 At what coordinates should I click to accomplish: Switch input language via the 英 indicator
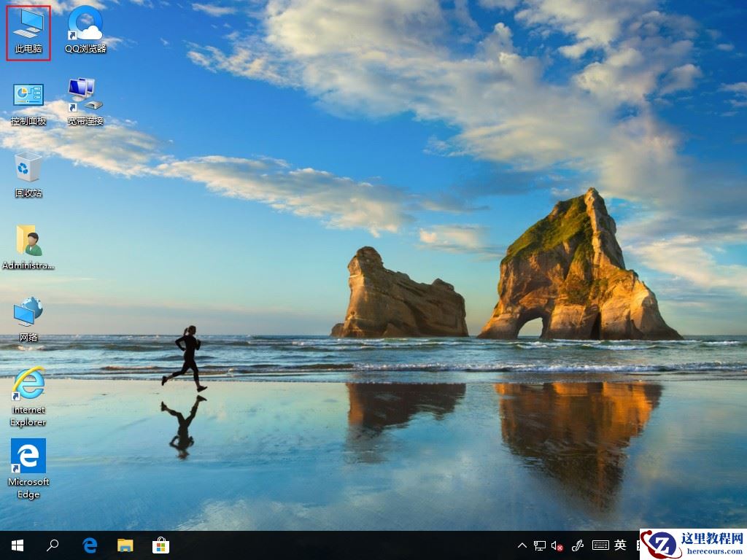coord(620,545)
